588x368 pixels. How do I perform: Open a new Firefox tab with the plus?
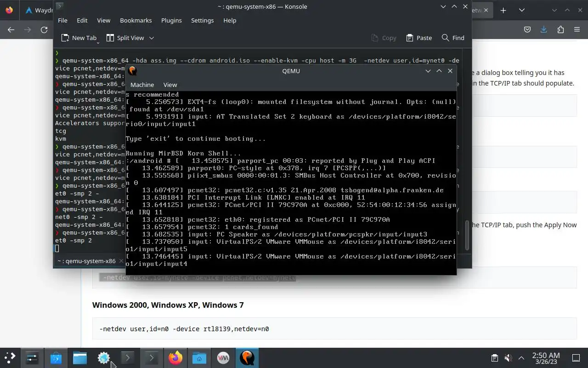tap(503, 10)
